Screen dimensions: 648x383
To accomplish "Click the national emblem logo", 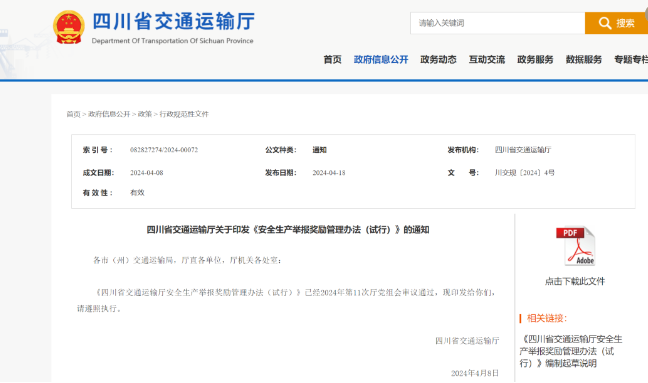I will coord(69,27).
